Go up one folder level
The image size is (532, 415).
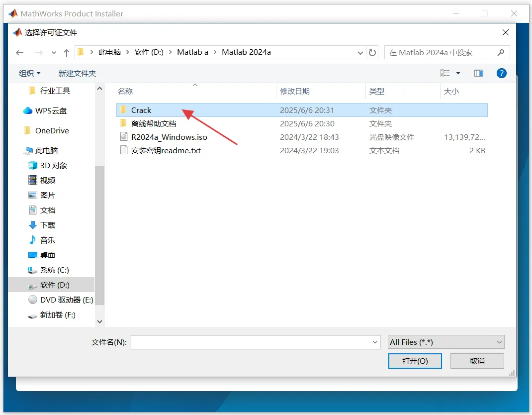point(67,53)
